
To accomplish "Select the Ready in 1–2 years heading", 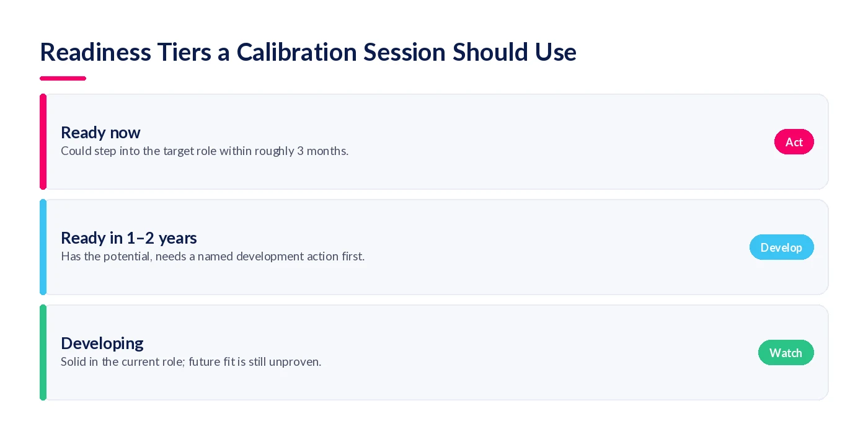I will click(129, 238).
